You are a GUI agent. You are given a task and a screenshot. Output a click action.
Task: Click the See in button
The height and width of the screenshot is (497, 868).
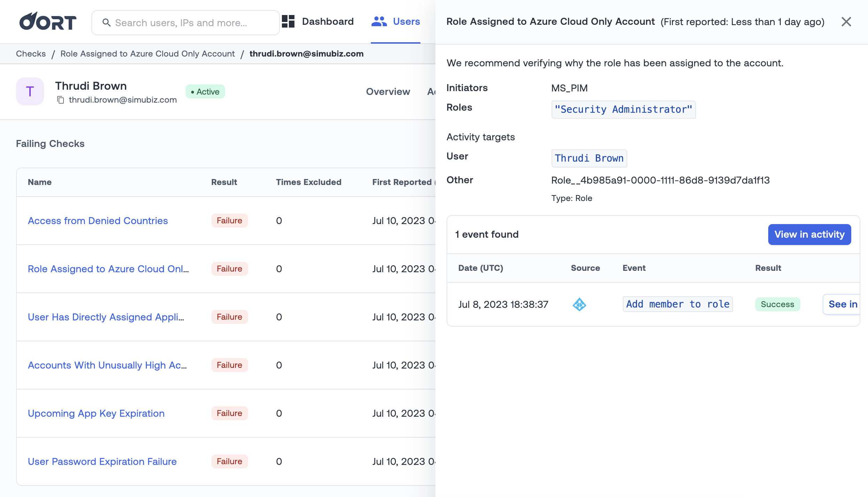tap(842, 304)
